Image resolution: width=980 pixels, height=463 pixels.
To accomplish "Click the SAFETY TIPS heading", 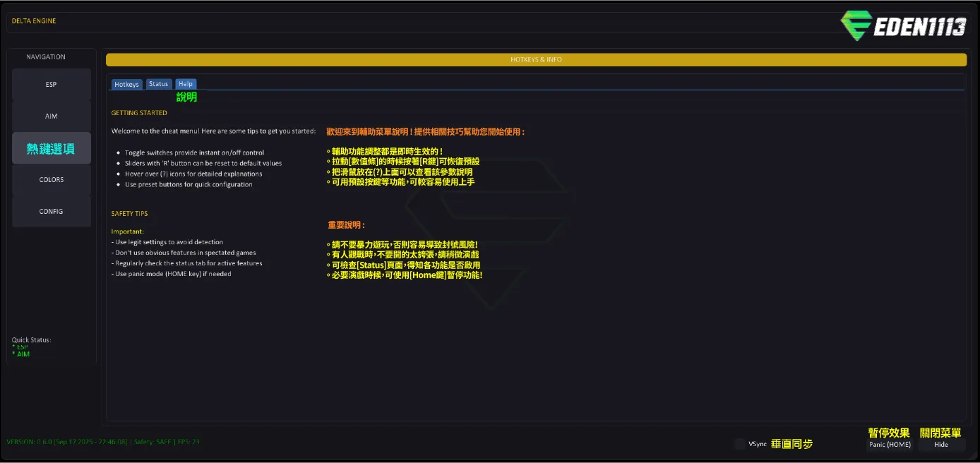I will [x=129, y=214].
